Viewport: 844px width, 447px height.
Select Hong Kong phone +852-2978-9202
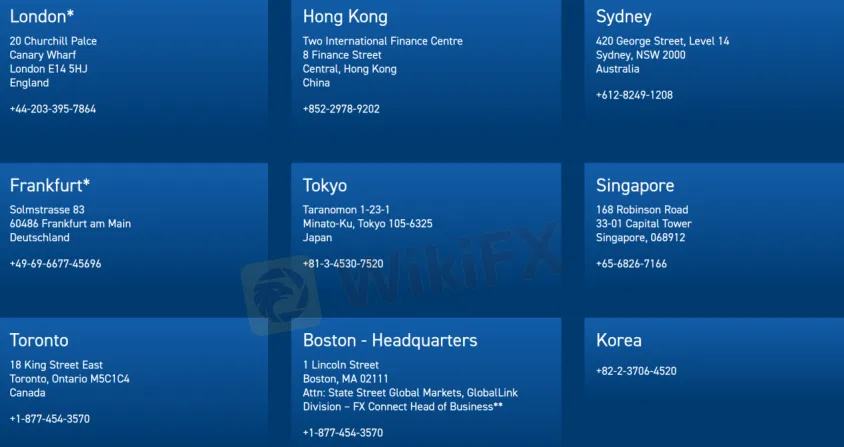[x=341, y=109]
